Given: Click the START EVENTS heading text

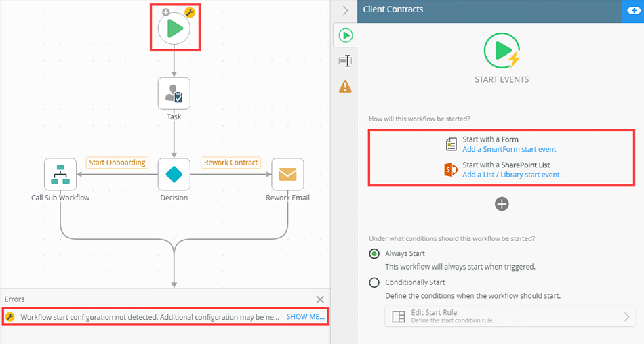Looking at the screenshot, I should tap(502, 80).
